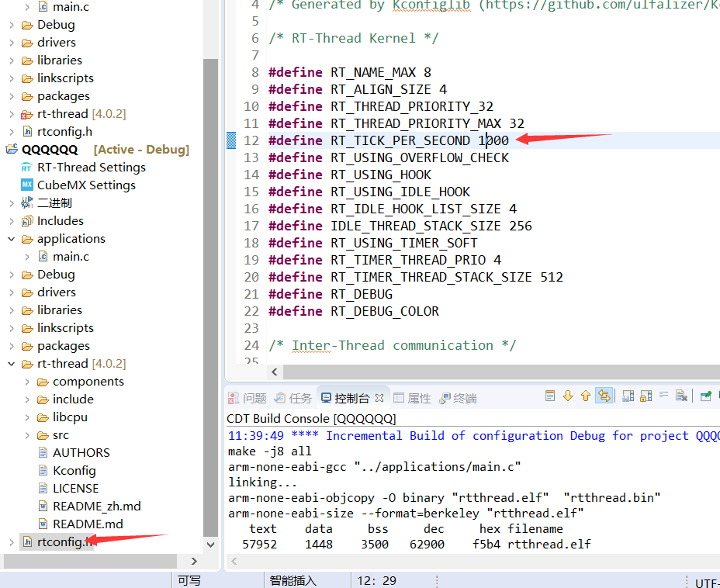Click the project tree horizontal scrollbar thumb
The image size is (720, 588).
click(91, 561)
